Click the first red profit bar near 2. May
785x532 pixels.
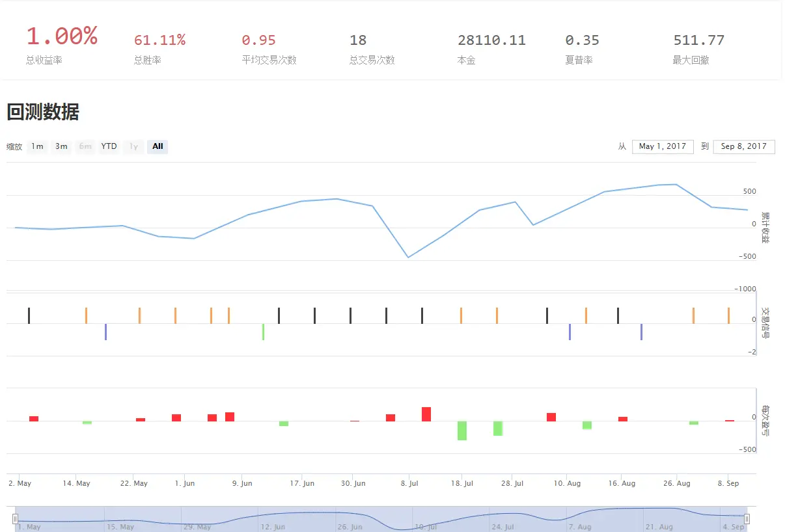point(34,419)
